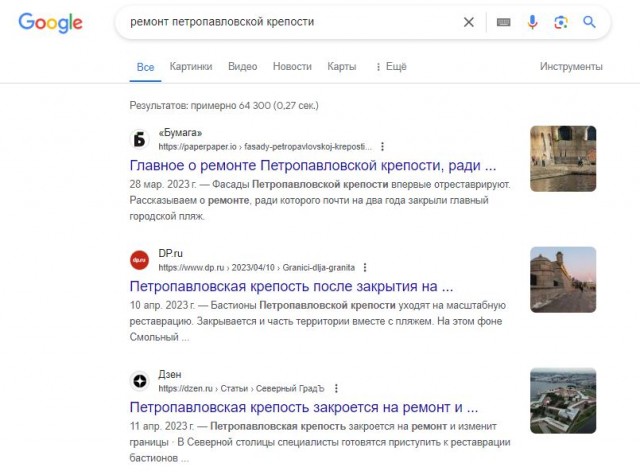Open the «Бумага» result thumbnail image
The height and width of the screenshot is (475, 640).
[563, 159]
